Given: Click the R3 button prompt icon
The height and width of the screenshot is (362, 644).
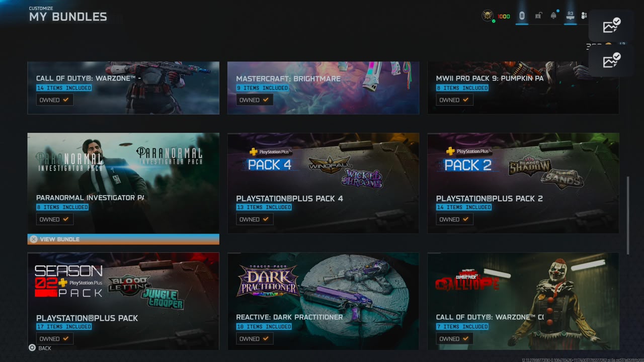Looking at the screenshot, I should [570, 16].
